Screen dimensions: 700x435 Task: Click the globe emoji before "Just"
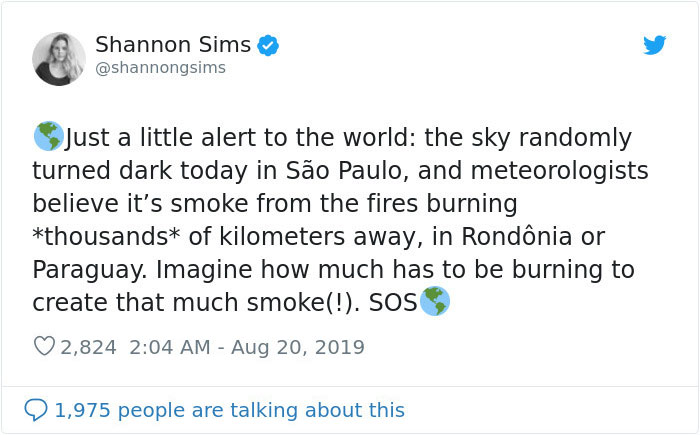[49, 136]
